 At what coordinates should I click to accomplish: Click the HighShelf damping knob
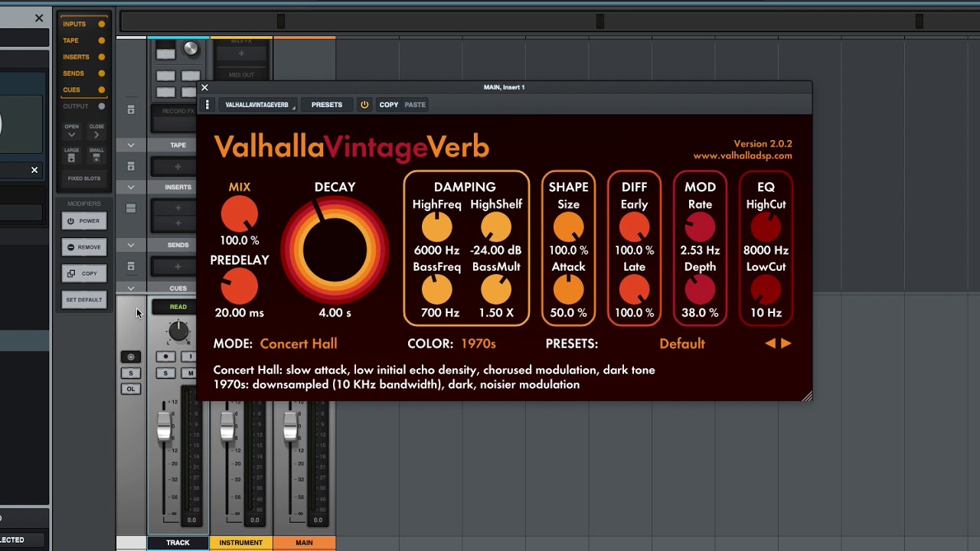(496, 227)
